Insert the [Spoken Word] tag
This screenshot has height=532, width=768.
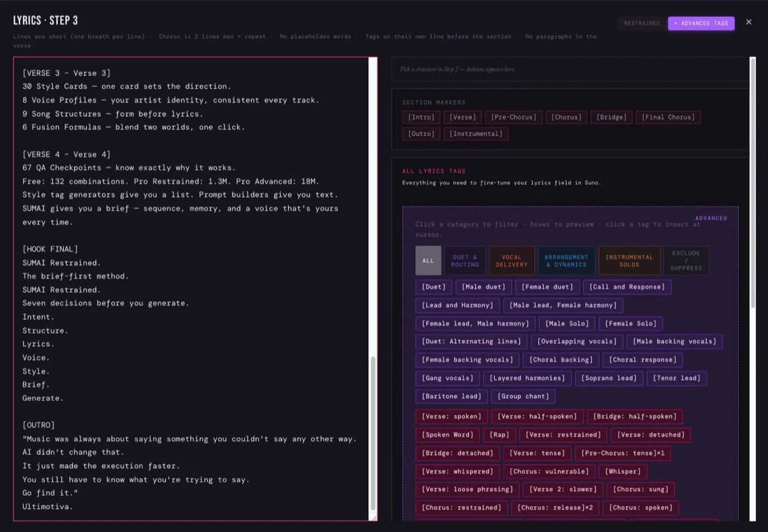pos(448,435)
